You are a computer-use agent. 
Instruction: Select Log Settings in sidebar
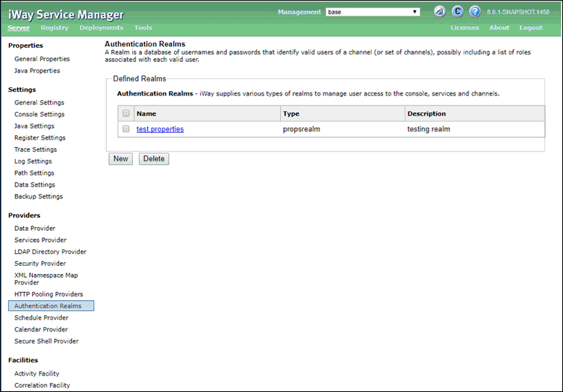[33, 161]
